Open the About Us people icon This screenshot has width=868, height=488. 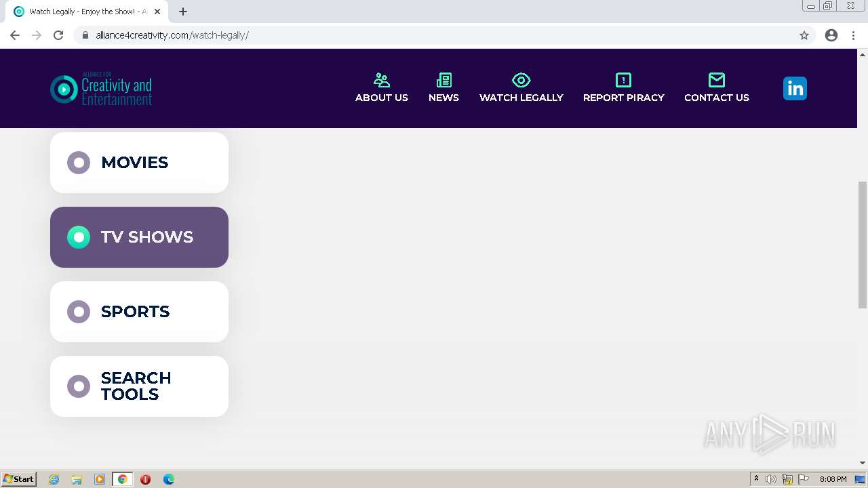click(382, 80)
